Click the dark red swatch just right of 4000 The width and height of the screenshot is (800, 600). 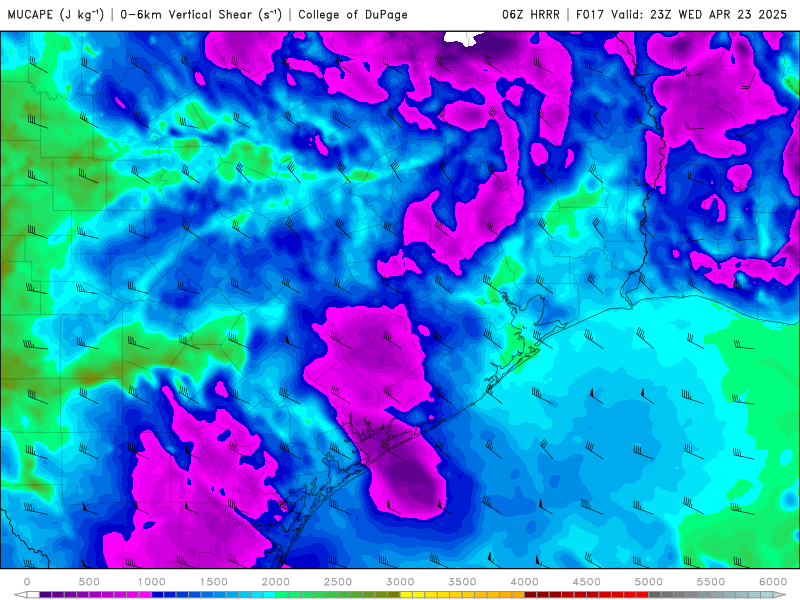pos(531,595)
